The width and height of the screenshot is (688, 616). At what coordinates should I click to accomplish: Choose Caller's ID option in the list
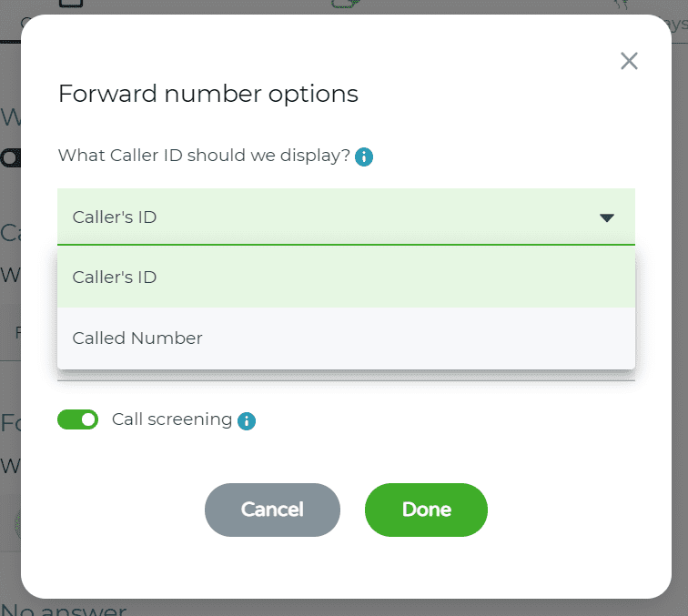346,277
